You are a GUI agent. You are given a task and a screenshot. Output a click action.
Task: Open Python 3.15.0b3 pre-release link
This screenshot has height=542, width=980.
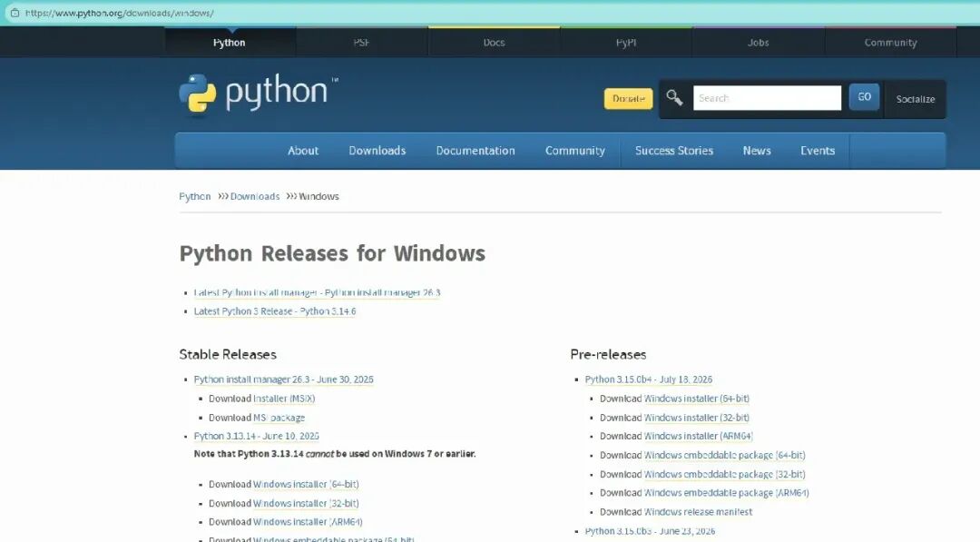(650, 531)
